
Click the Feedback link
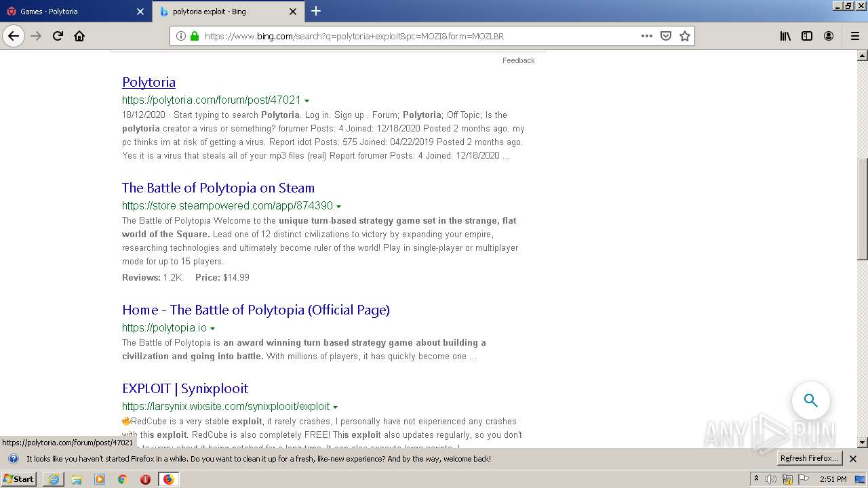[x=518, y=60]
